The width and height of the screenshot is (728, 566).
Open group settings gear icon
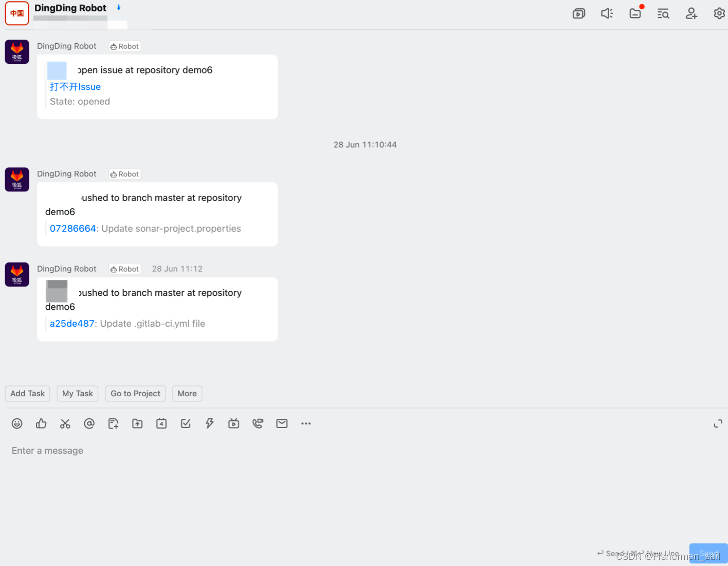pyautogui.click(x=719, y=13)
